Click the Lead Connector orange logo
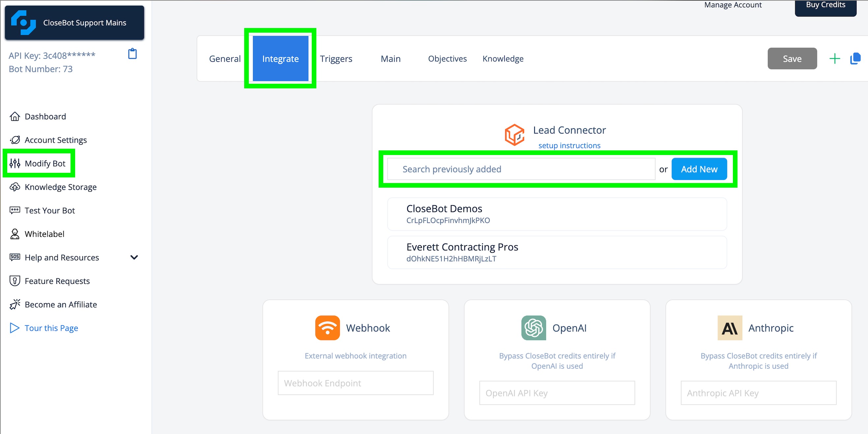Screen dimensions: 868x434 click(514, 135)
